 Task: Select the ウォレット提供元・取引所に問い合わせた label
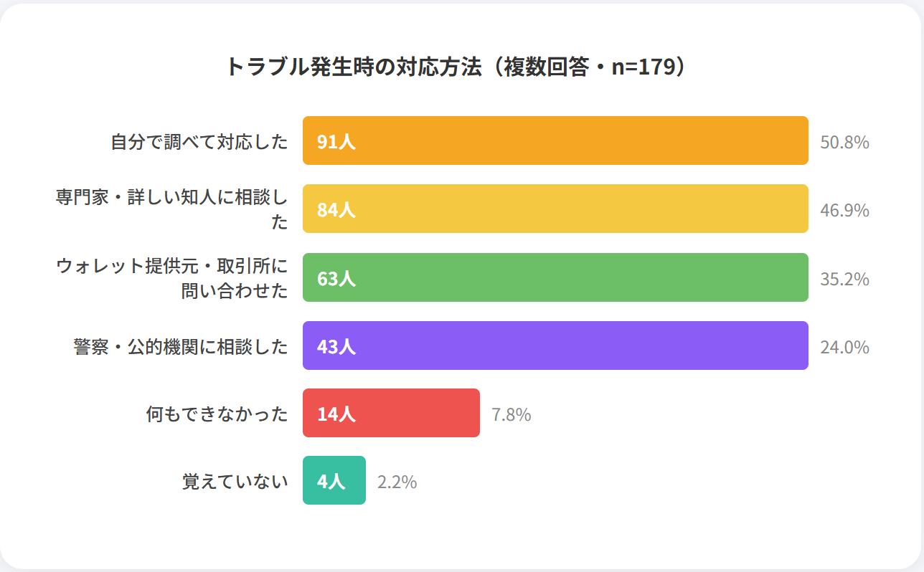tap(172, 278)
